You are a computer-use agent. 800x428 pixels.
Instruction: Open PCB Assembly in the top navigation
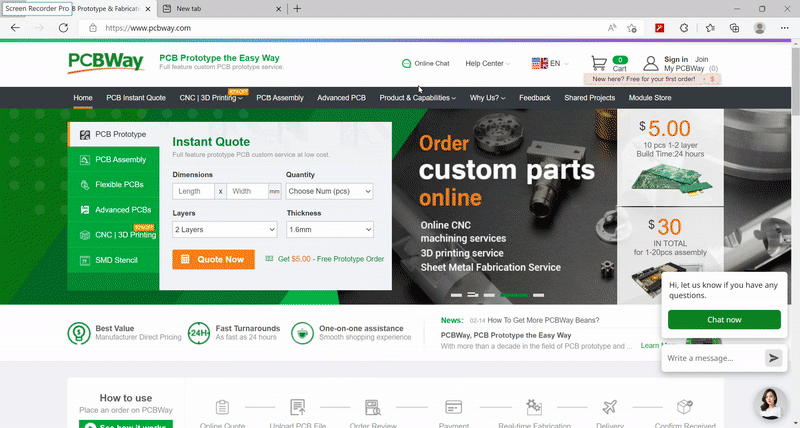(x=280, y=98)
